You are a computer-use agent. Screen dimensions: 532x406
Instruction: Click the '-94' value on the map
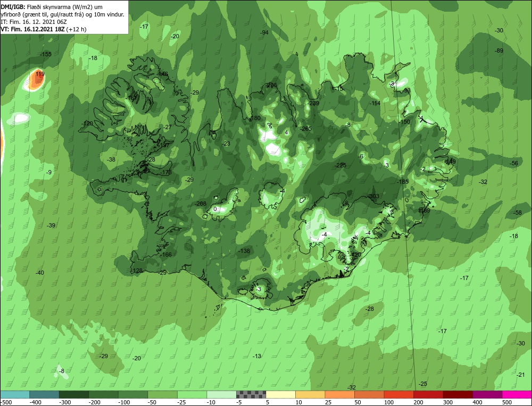pos(264,32)
